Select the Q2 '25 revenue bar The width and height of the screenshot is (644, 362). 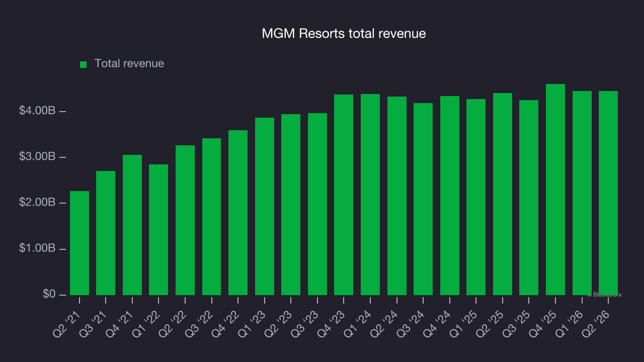click(x=503, y=194)
